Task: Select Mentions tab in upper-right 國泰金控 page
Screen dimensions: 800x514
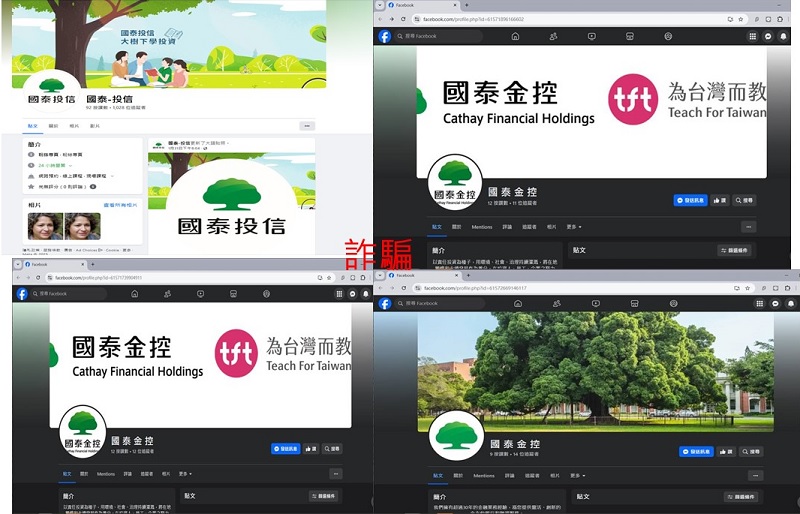Action: click(x=482, y=227)
